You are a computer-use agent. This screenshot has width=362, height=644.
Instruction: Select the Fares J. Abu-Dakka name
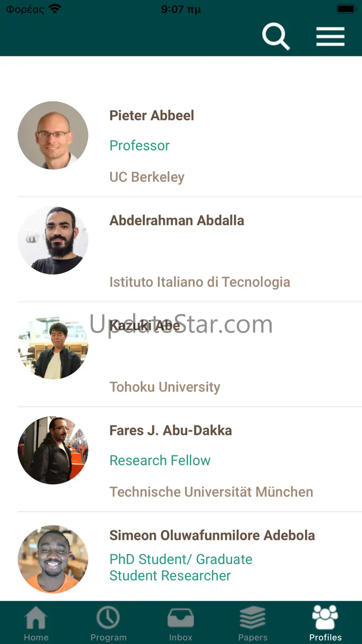[x=171, y=430]
